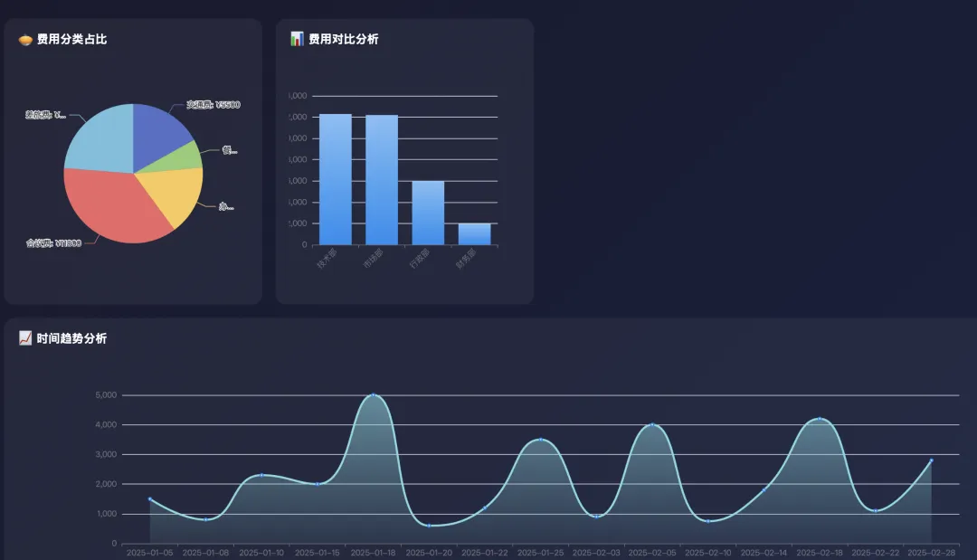Click the peak data point at 2025-01-18
Screen dimensions: 977x560
click(374, 395)
